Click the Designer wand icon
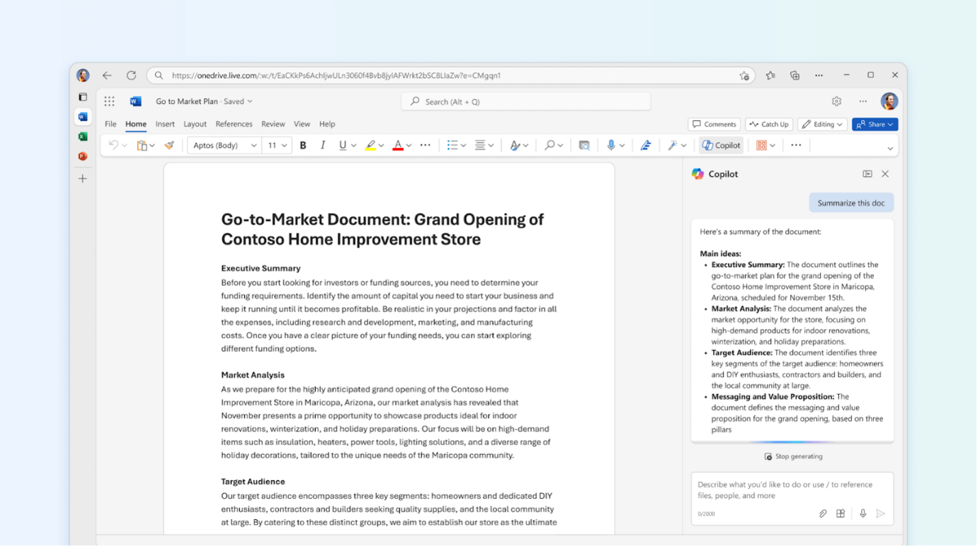The image size is (980, 549). pyautogui.click(x=673, y=146)
